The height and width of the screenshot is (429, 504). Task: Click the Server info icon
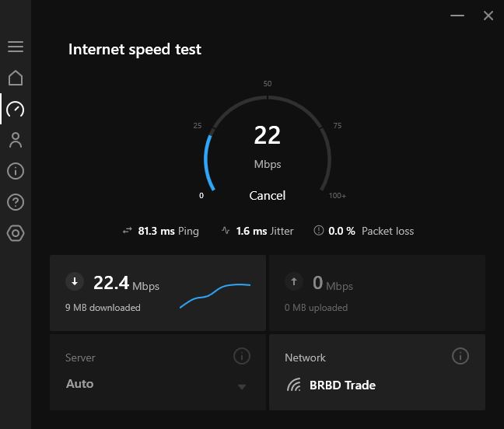pyautogui.click(x=242, y=356)
